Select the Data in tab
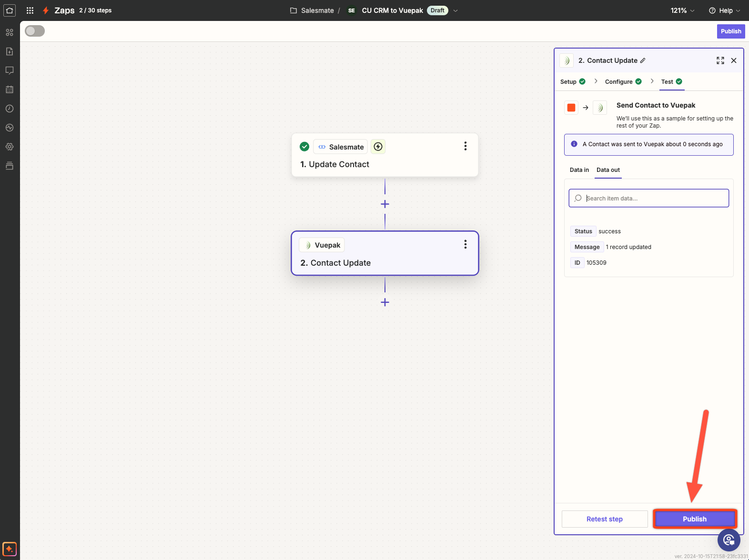 point(579,170)
